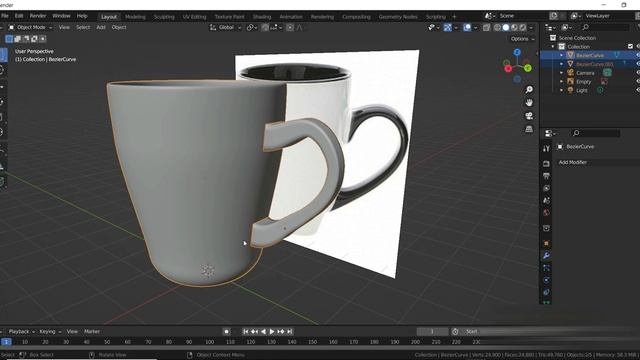Open the World properties tab icon
Screen dimensions: 640x360
(547, 213)
